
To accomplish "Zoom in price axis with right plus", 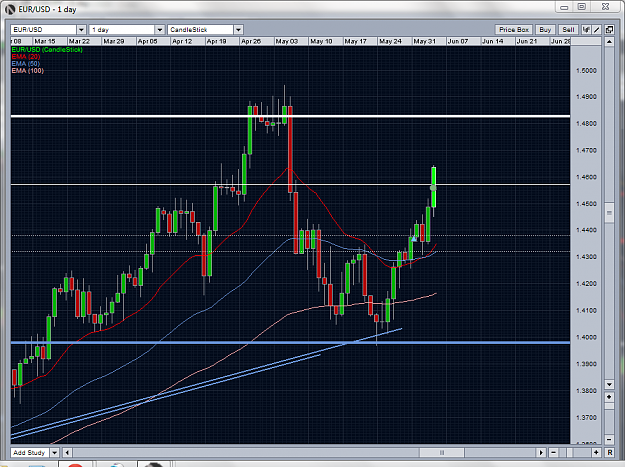I will (609, 397).
